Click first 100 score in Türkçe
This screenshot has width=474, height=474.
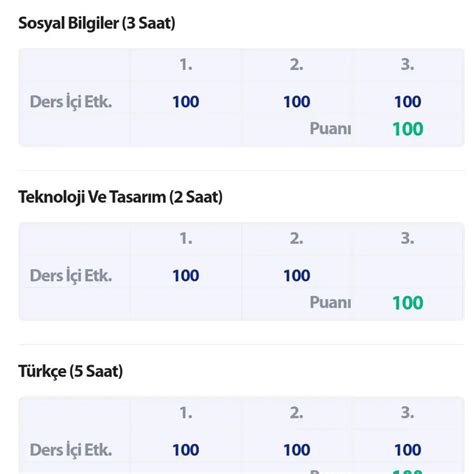186,450
